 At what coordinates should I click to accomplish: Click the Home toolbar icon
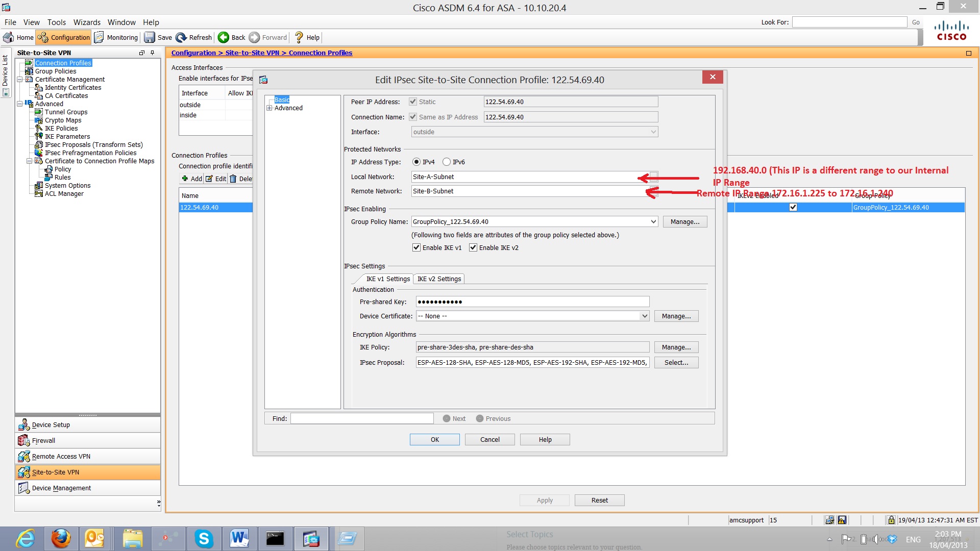[9, 37]
